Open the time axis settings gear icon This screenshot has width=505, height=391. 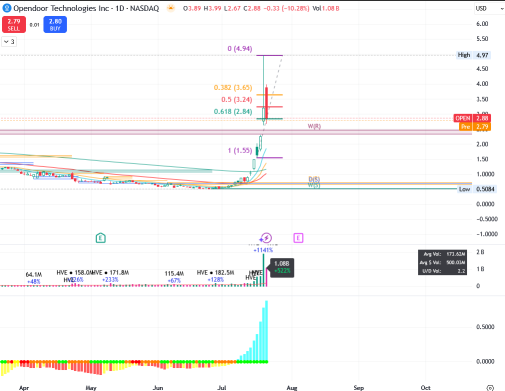490,388
